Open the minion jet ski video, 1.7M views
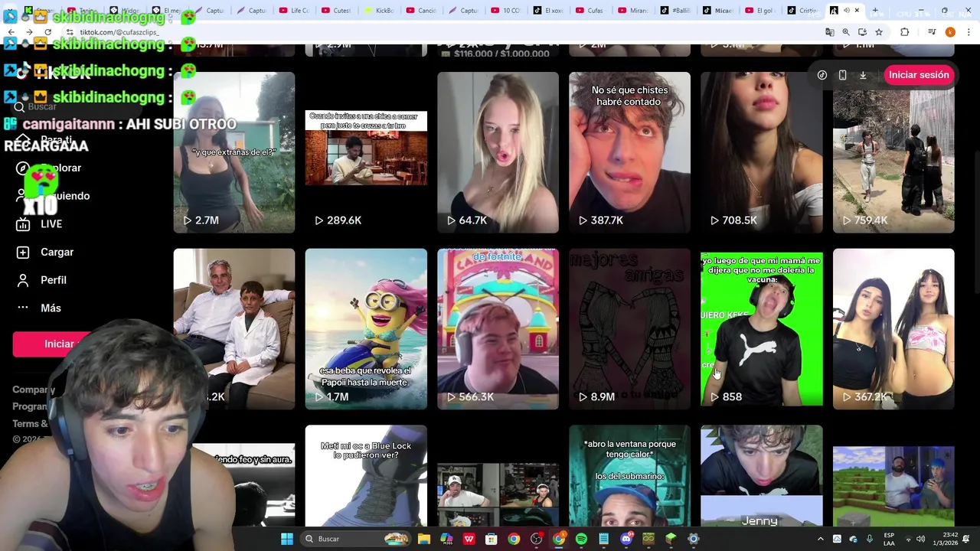Viewport: 980px width, 551px height. click(x=366, y=329)
